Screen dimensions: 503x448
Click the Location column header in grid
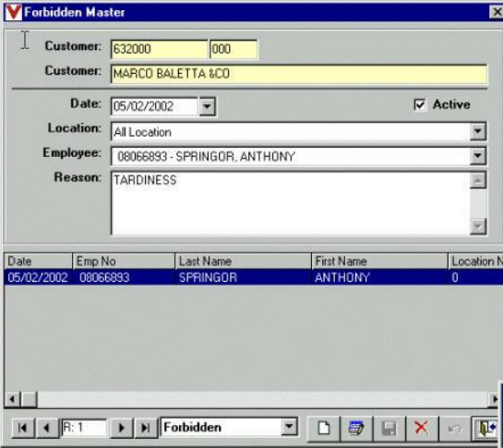[x=475, y=261]
